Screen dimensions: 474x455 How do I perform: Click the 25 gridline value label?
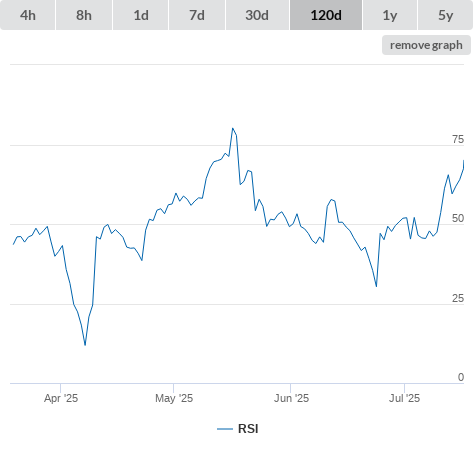coord(458,298)
